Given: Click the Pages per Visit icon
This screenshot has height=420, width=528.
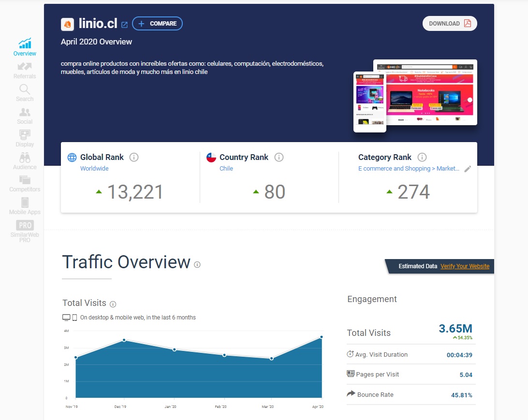Looking at the screenshot, I should [351, 374].
